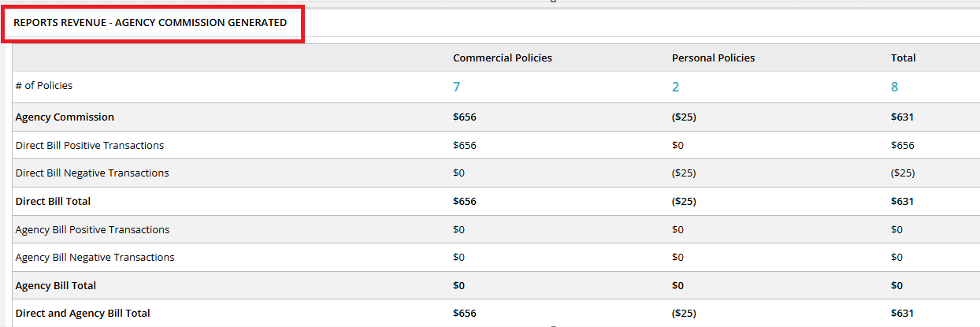Click the Direct Bill Negative Transactions row label
Viewport: 980px width, 327px height.
[x=92, y=173]
